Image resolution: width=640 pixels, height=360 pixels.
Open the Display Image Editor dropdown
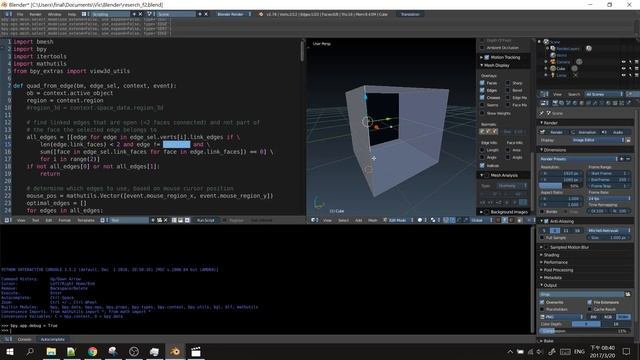[x=598, y=140]
